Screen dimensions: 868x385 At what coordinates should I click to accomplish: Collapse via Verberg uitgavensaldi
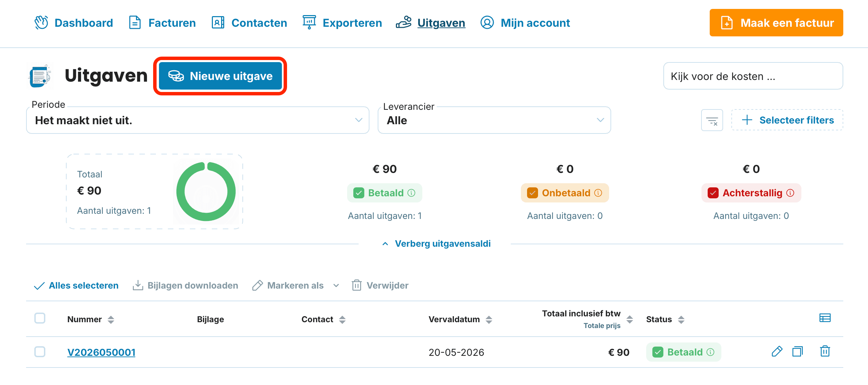coord(436,244)
